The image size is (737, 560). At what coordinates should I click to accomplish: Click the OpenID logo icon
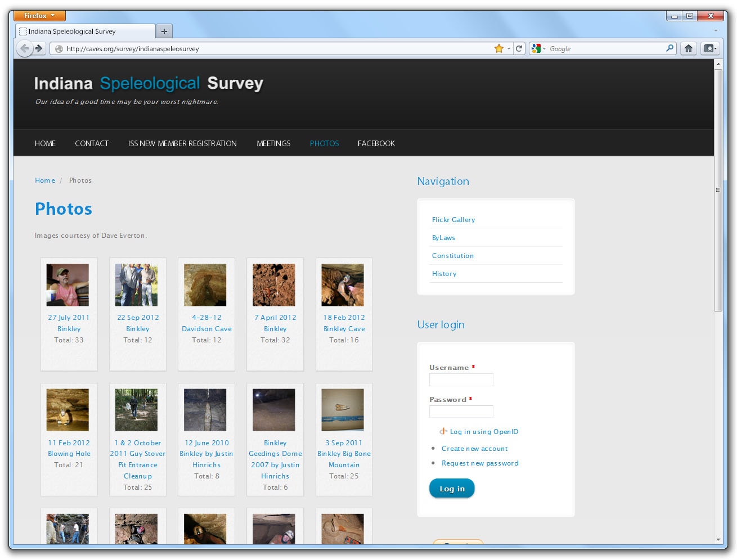[x=443, y=431]
